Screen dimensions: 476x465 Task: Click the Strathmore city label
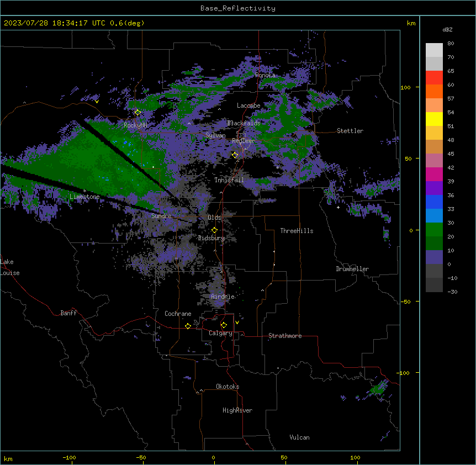pos(285,336)
